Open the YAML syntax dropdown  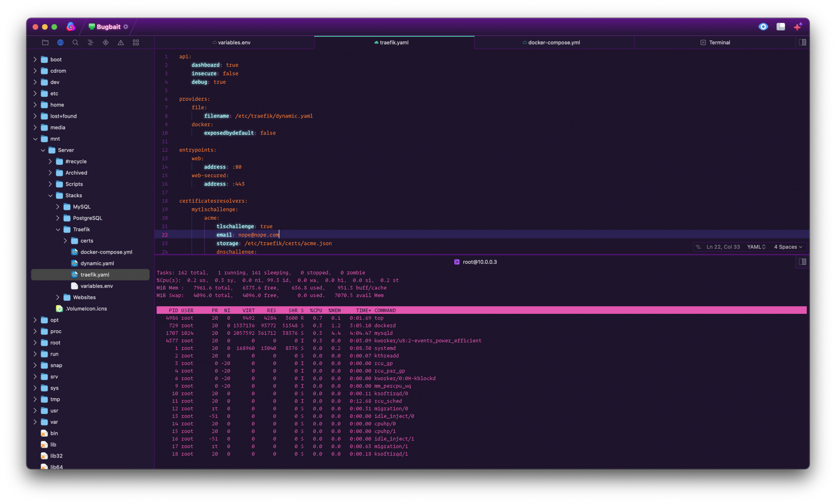point(756,247)
